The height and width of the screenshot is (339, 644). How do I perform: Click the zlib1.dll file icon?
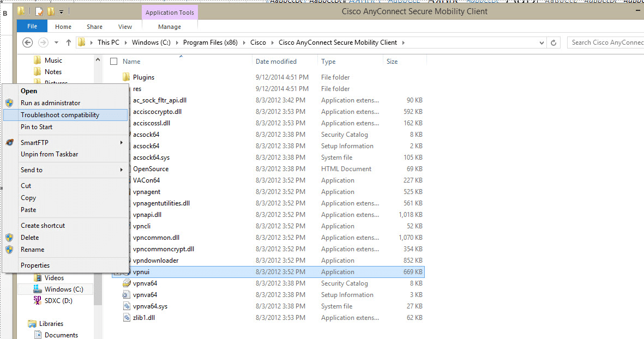coord(127,318)
